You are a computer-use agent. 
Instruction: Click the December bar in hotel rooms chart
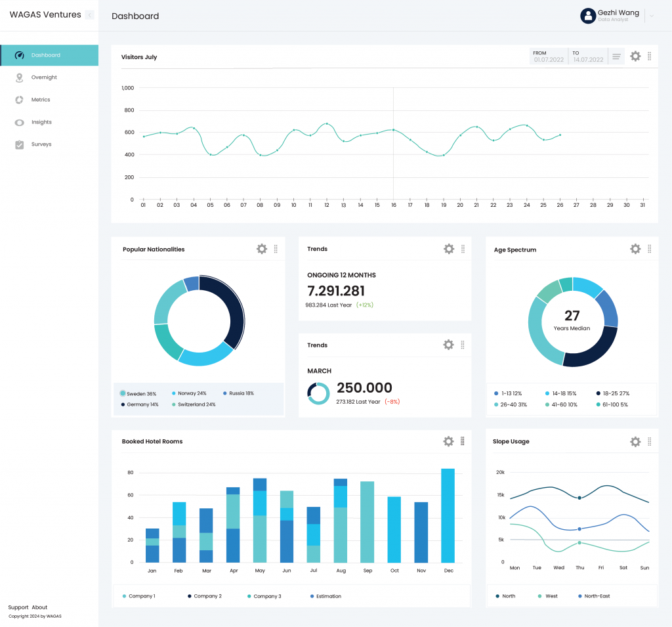pos(448,515)
